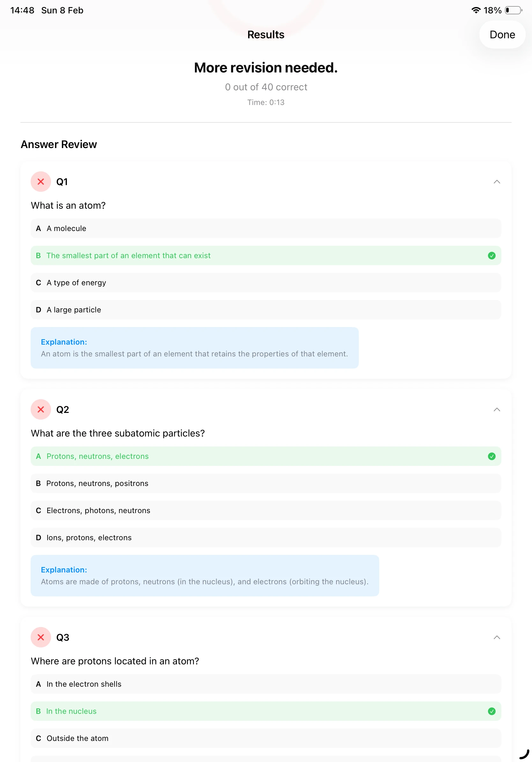Collapse Q3 with its chevron arrow
Screen dimensions: 532x762
tap(497, 637)
